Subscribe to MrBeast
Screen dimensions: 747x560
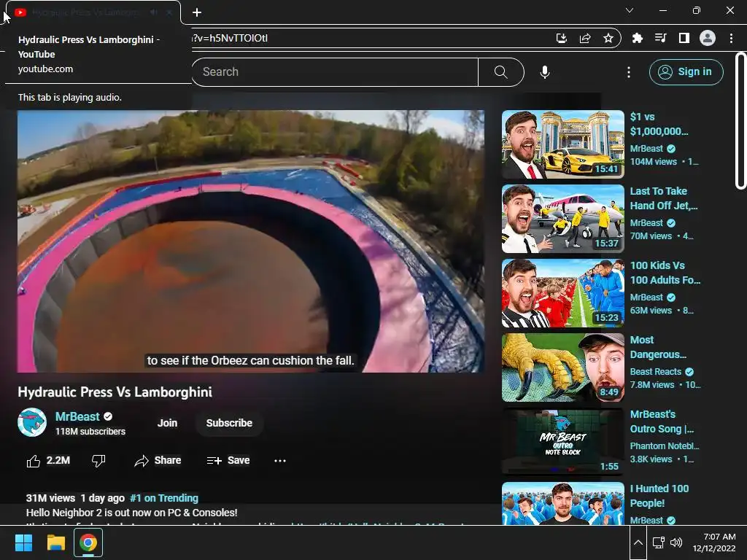pyautogui.click(x=229, y=424)
